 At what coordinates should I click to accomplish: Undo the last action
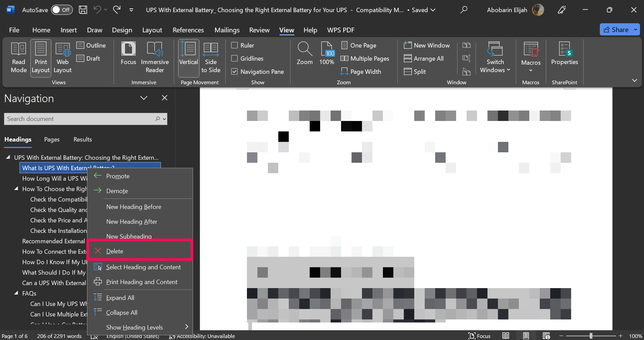click(x=97, y=10)
